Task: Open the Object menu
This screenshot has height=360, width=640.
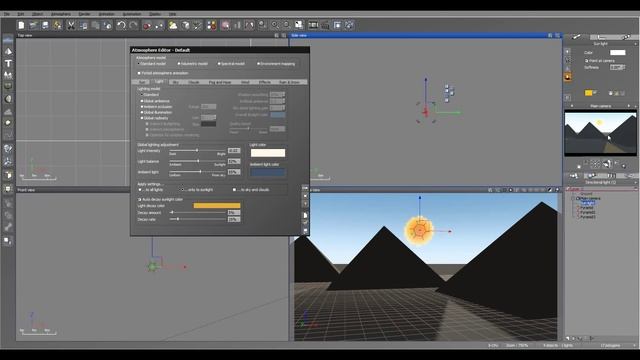Action: tap(37, 14)
